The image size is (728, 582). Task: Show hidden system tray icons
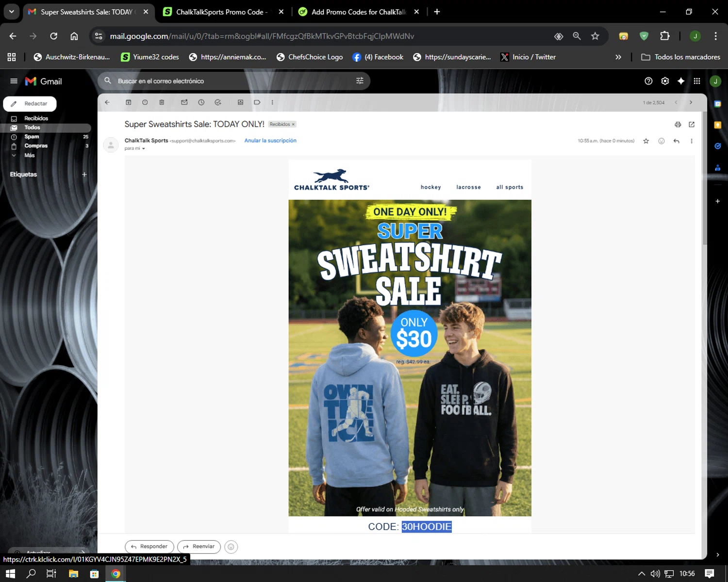tap(642, 574)
